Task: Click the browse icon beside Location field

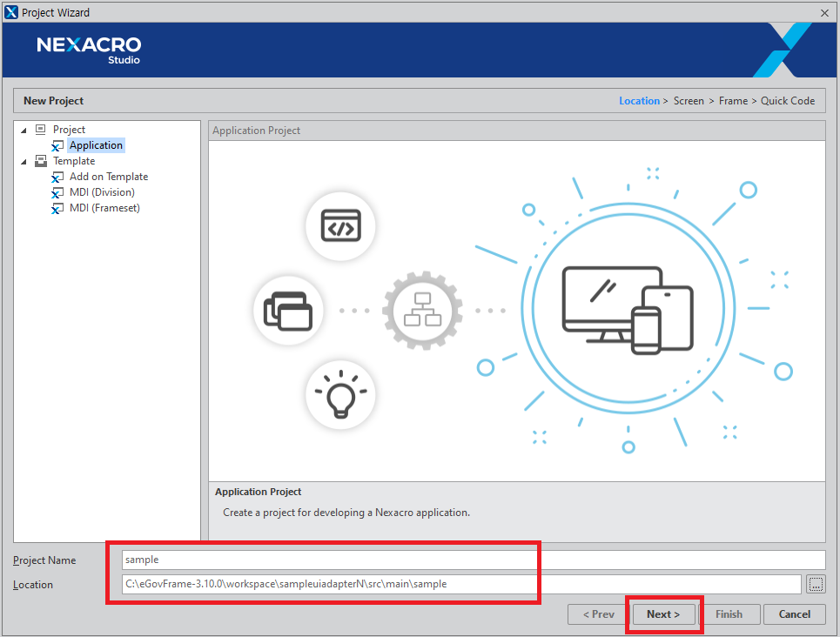Action: point(816,584)
